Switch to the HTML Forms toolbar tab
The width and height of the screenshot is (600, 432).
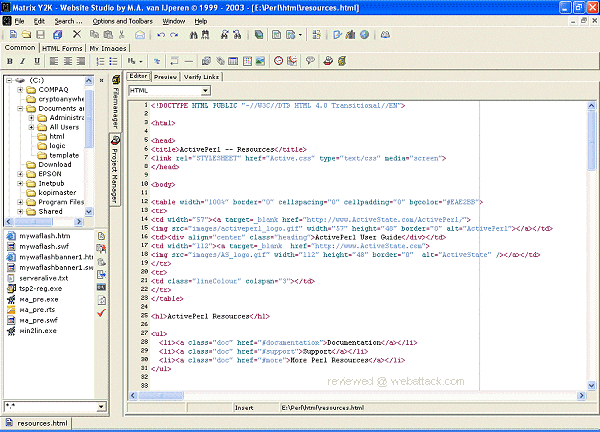point(62,49)
